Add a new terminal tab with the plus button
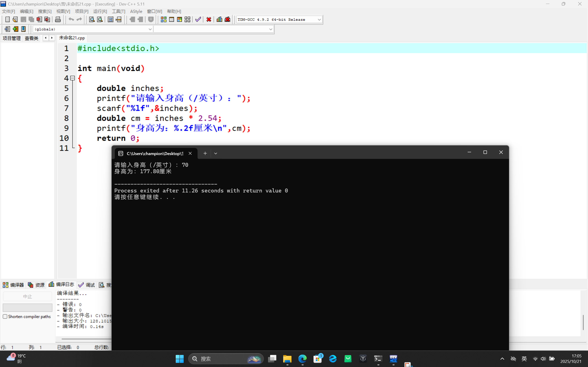Image resolution: width=588 pixels, height=367 pixels. pos(205,153)
